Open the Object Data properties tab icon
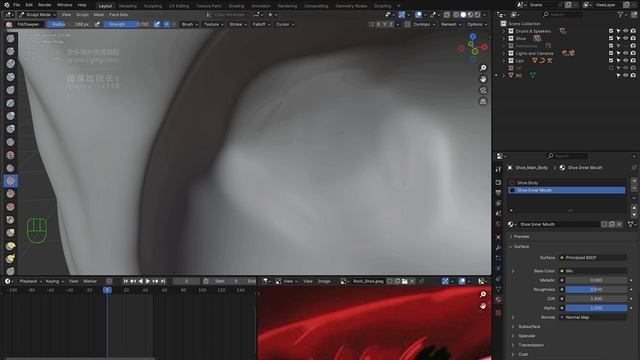640x360 pixels. 498,289
